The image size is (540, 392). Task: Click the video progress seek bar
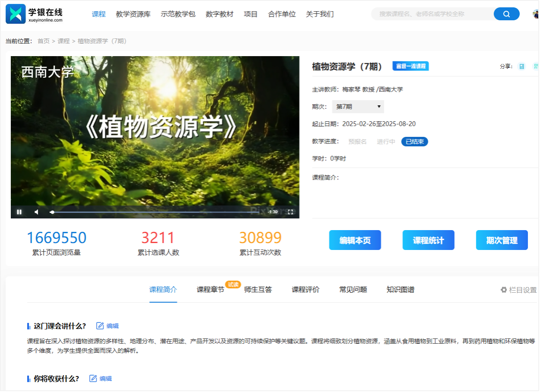pyautogui.click(x=156, y=212)
